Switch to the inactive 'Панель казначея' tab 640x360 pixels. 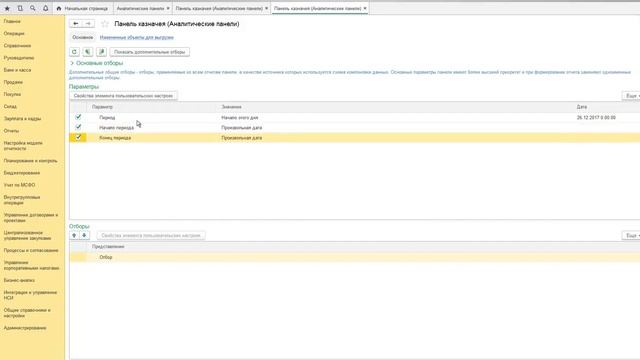[x=219, y=8]
